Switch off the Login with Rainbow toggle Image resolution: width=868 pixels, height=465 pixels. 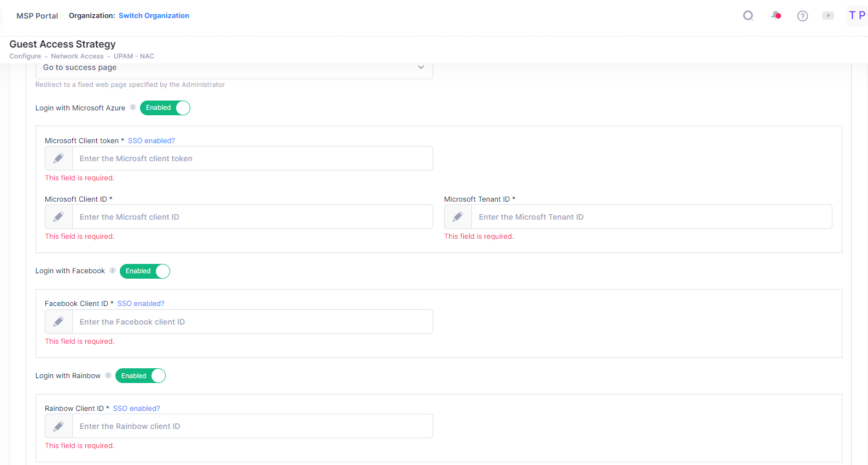pos(141,376)
